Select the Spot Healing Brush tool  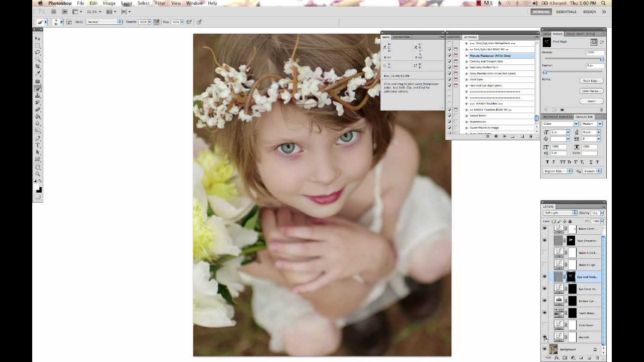point(38,81)
